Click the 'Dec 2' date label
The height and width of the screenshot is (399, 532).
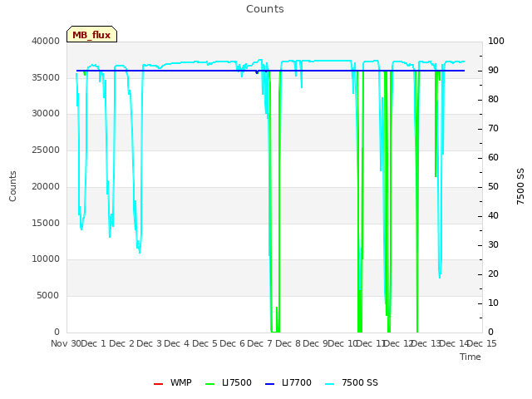(122, 343)
